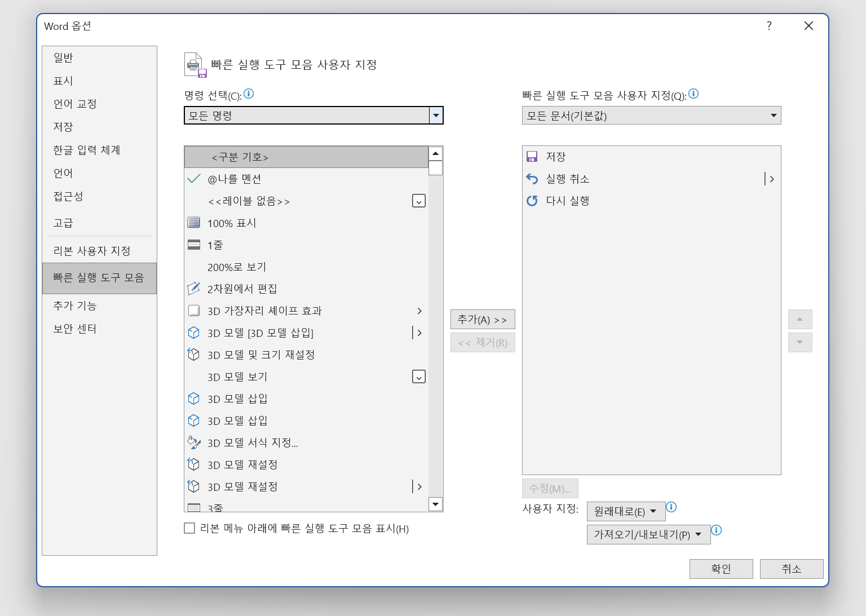The width and height of the screenshot is (866, 616).
Task: Click the info icon next to 원래대로(E)
Action: point(671,507)
